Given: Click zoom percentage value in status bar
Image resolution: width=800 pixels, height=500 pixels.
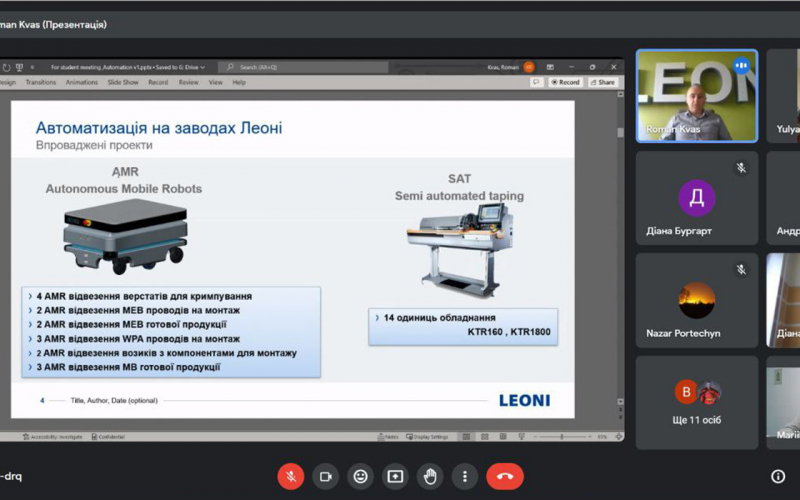Looking at the screenshot, I should pyautogui.click(x=603, y=437).
